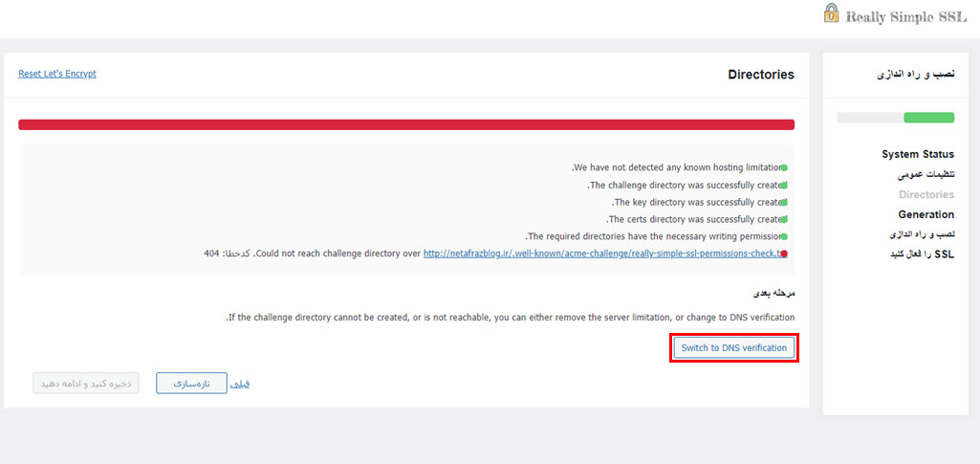Click green dot beside writing permissions message

(784, 237)
